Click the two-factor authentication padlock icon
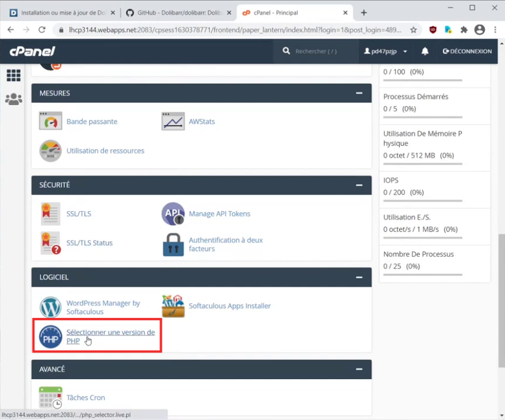 pos(173,244)
